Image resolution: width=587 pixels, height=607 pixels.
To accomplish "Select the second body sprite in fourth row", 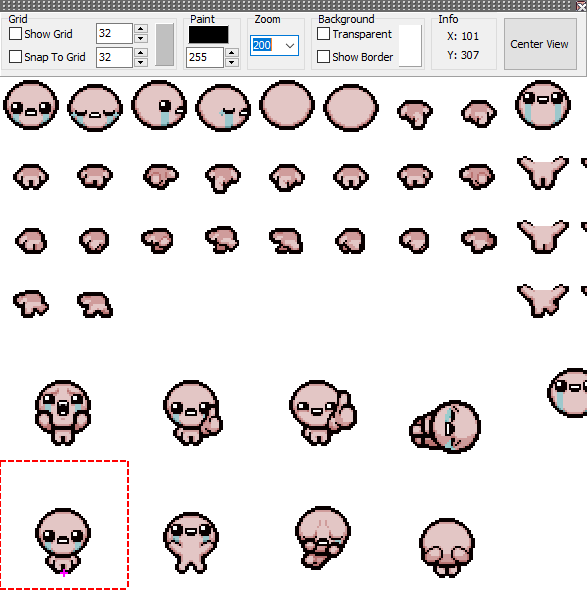I will tap(95, 305).
